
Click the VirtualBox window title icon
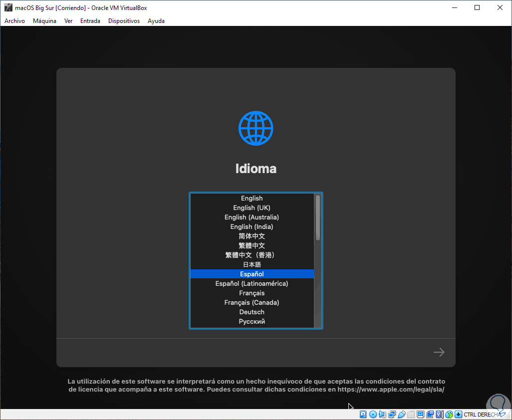coord(8,7)
